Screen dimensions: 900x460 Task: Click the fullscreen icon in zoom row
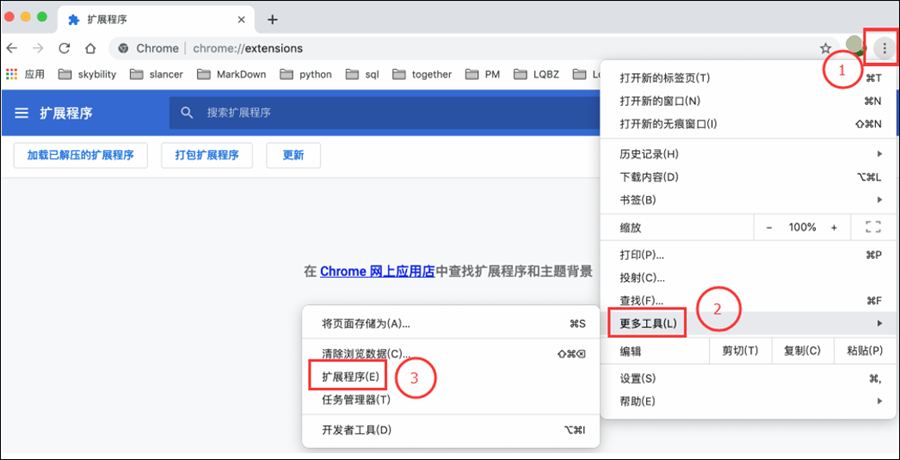click(x=872, y=227)
